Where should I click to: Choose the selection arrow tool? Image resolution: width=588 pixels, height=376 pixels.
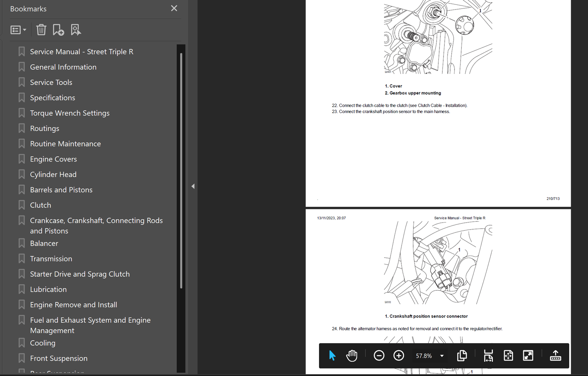tap(332, 355)
